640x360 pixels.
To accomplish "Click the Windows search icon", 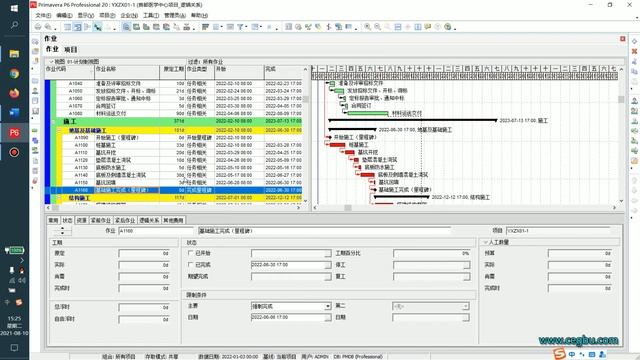I will (14, 25).
